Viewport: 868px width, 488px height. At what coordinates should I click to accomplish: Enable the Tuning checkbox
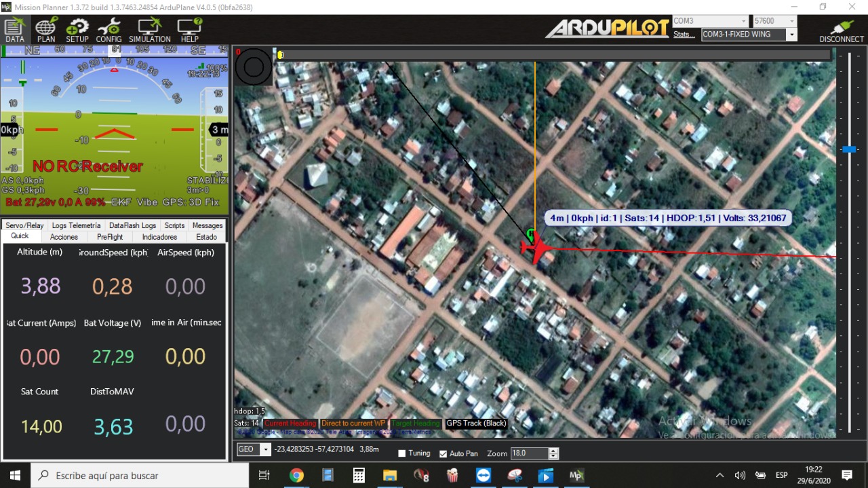point(402,453)
